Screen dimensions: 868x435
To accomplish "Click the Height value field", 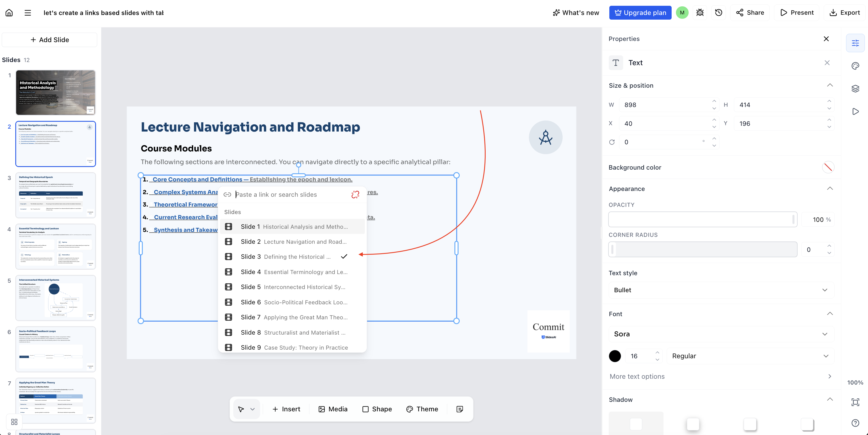I will (784, 105).
